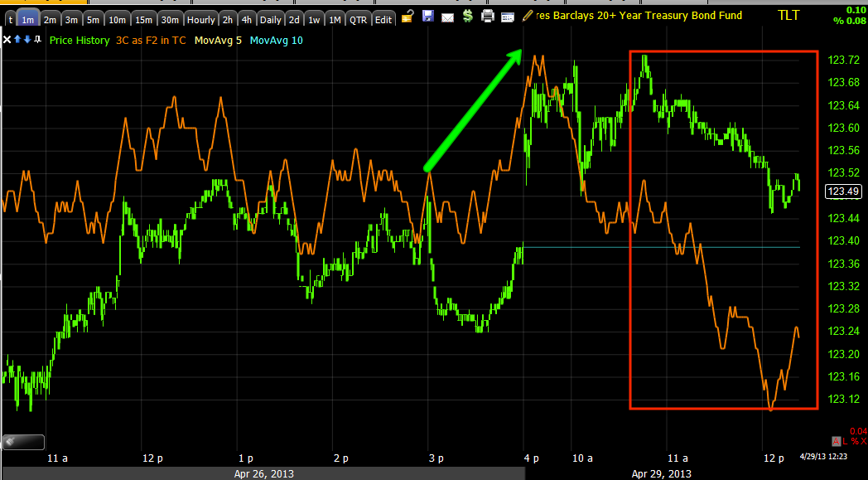
Task: Click the Treasury Bond Fund company name
Action: pos(639,16)
